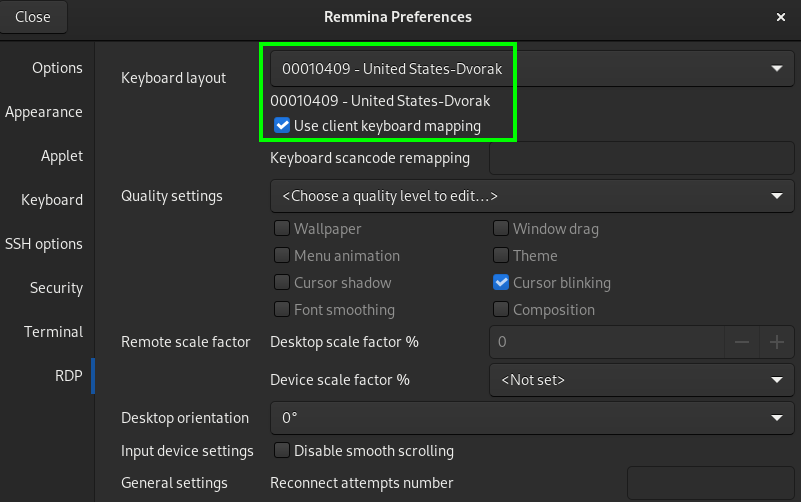801x502 pixels.
Task: Enable Disable smooth scrolling checkbox
Action: pos(281,450)
